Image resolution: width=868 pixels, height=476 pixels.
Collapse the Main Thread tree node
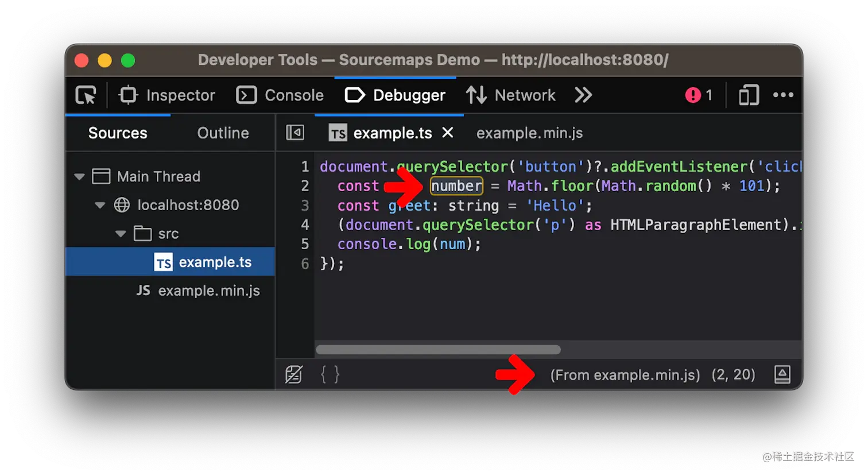[80, 177]
